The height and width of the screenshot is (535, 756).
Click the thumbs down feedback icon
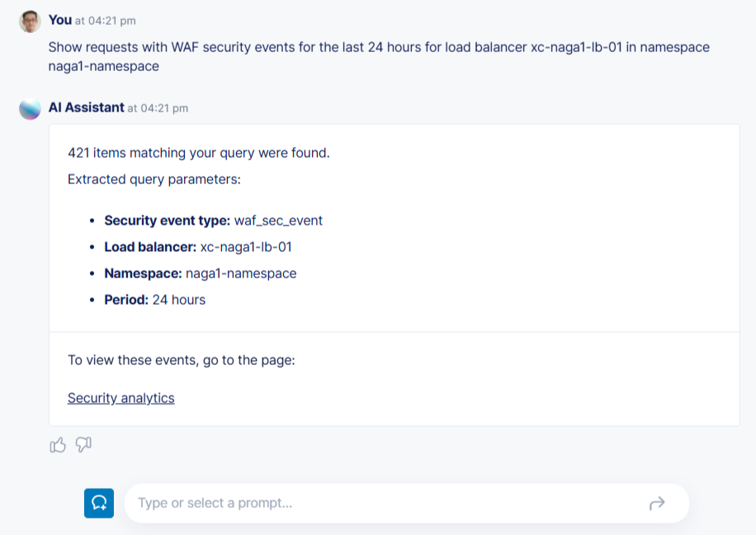83,445
